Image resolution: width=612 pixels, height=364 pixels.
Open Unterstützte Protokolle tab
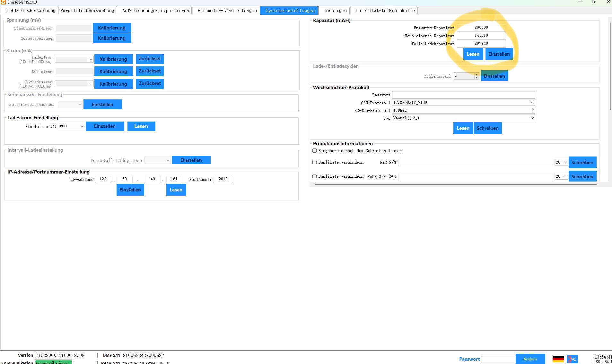tap(385, 11)
